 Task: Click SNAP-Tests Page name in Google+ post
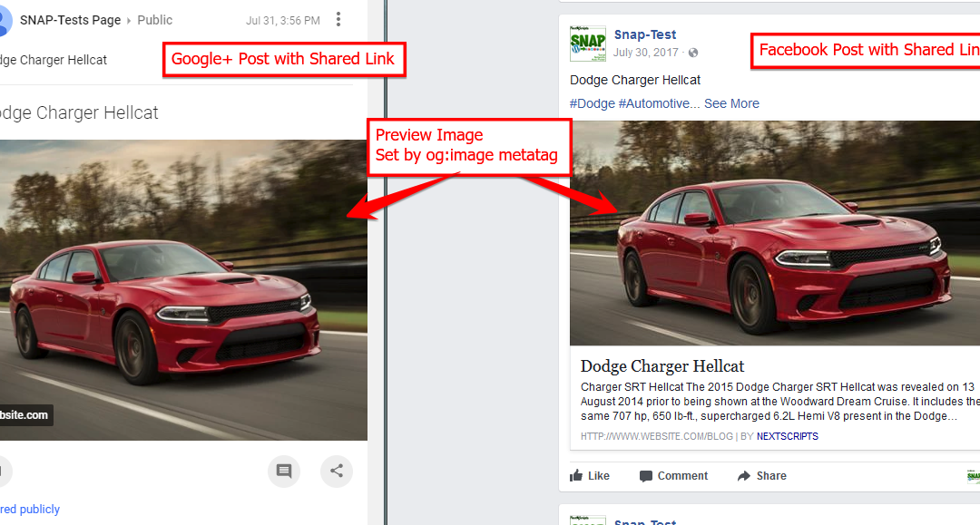click(x=70, y=20)
